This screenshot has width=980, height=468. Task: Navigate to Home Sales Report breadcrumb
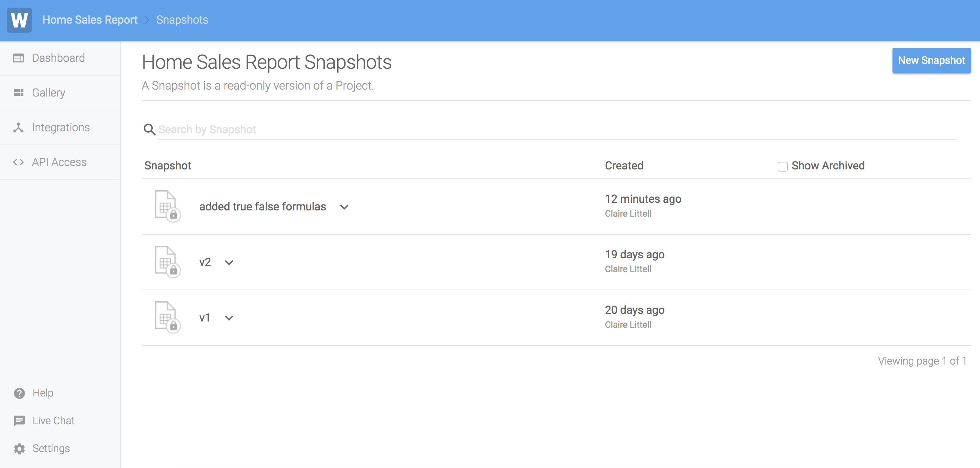[90, 20]
